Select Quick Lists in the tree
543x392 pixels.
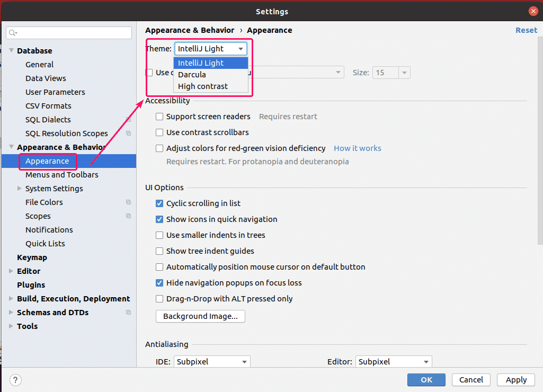(x=45, y=244)
